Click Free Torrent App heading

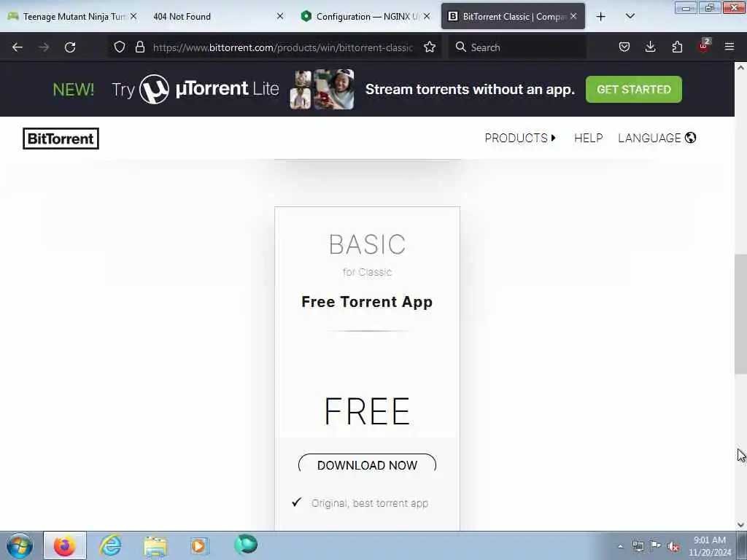(368, 302)
